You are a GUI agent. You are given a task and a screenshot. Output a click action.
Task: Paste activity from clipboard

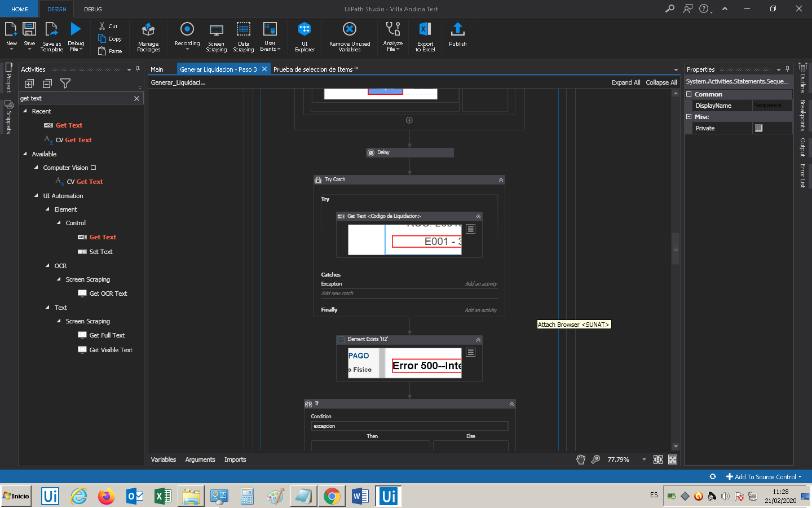(110, 51)
